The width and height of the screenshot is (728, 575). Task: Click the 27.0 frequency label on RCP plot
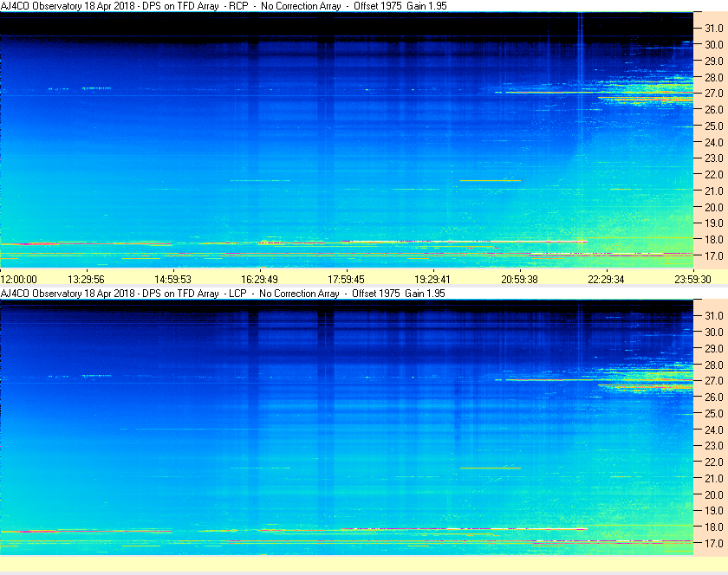pyautogui.click(x=714, y=94)
